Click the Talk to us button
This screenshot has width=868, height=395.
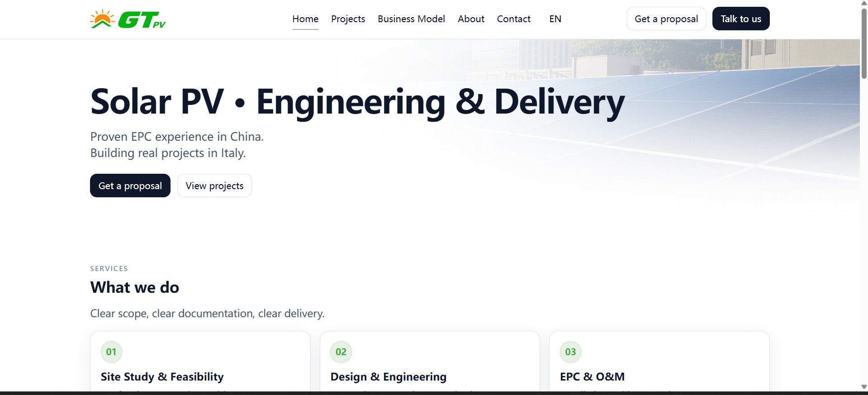click(x=741, y=19)
